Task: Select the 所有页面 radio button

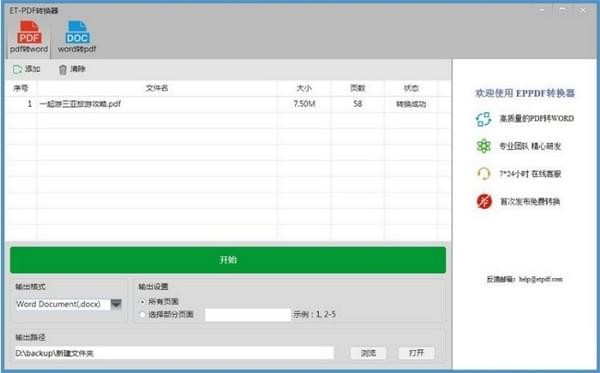Action: (142, 302)
